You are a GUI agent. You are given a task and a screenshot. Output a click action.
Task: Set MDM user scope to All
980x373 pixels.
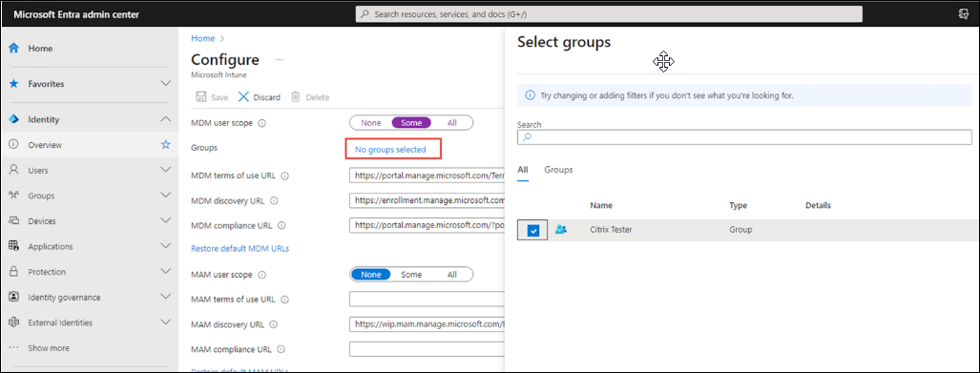(x=452, y=123)
